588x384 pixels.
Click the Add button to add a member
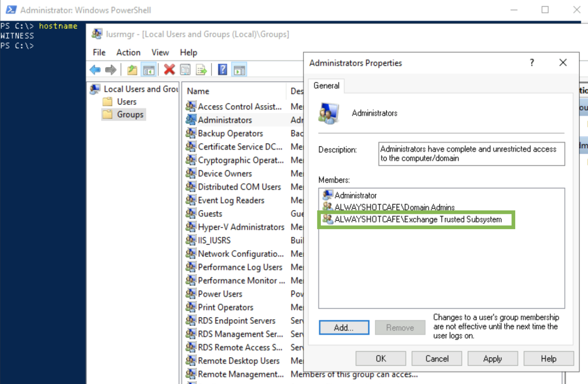pos(343,327)
